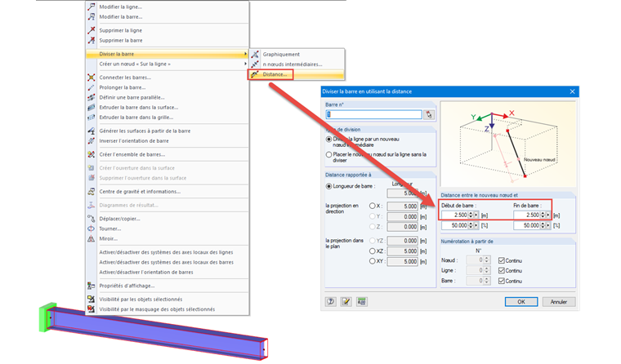Click the Inverser l'orientation de barre icon
Viewport: 621px width, 364px height.
coord(92,141)
